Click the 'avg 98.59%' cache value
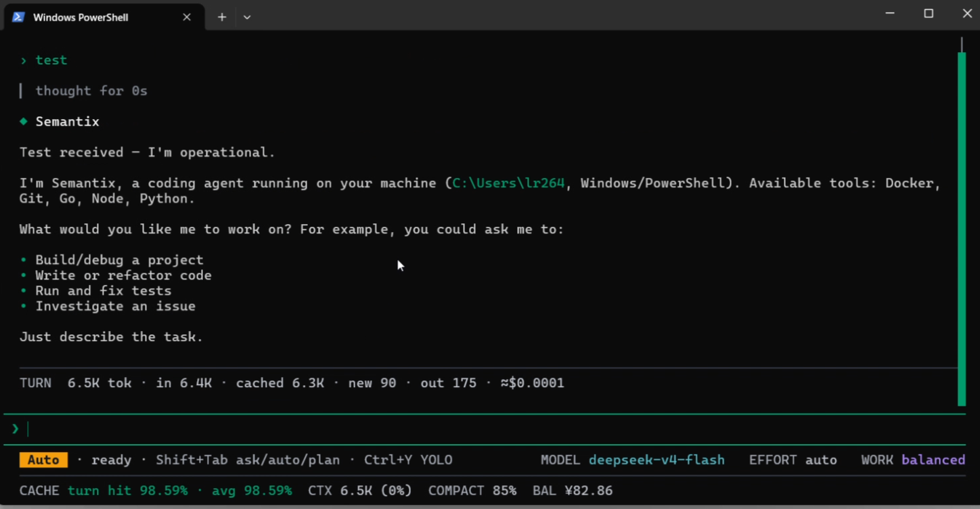This screenshot has height=509, width=980. (252, 491)
